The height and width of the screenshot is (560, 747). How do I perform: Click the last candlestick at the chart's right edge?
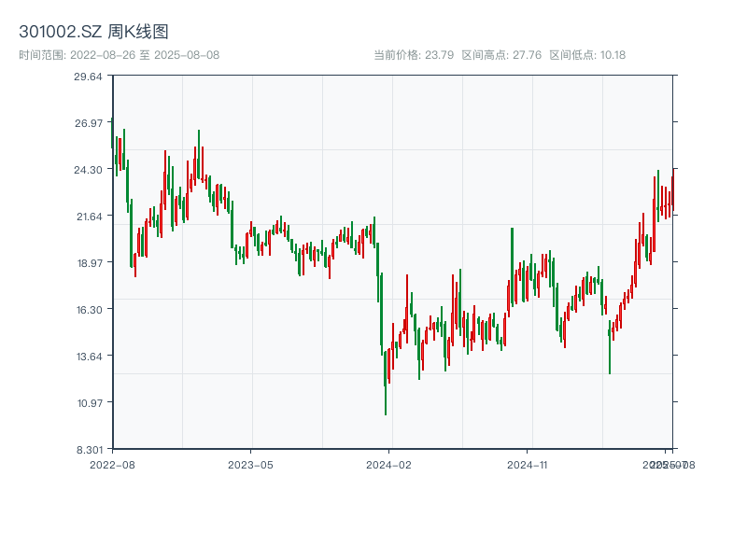[671, 194]
